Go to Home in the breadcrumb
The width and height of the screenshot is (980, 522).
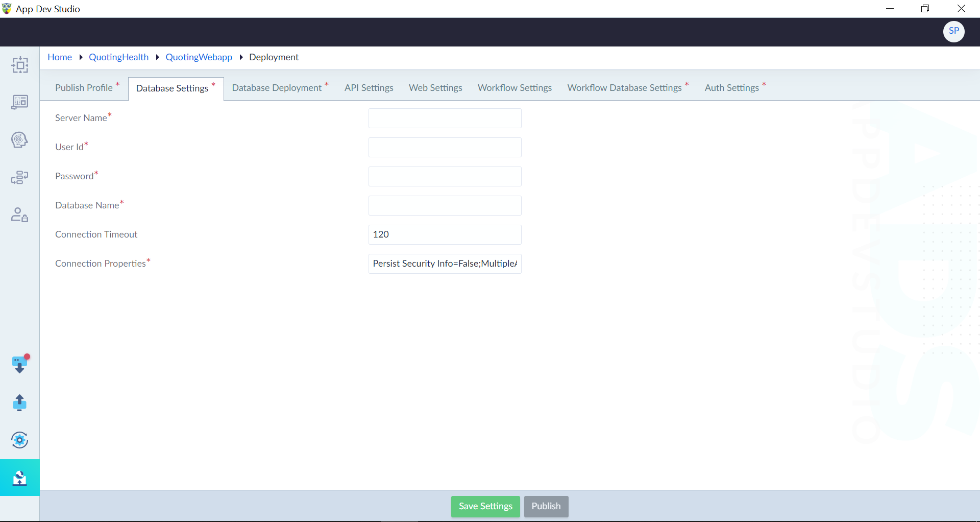click(60, 57)
